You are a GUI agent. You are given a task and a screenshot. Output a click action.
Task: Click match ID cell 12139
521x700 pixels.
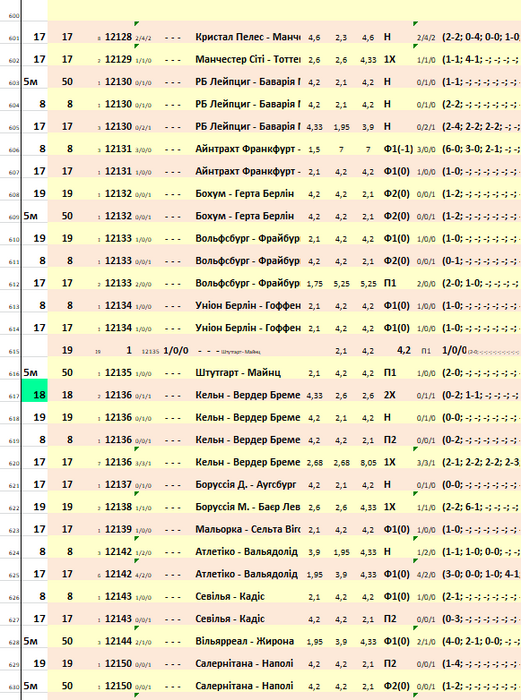coord(118,529)
